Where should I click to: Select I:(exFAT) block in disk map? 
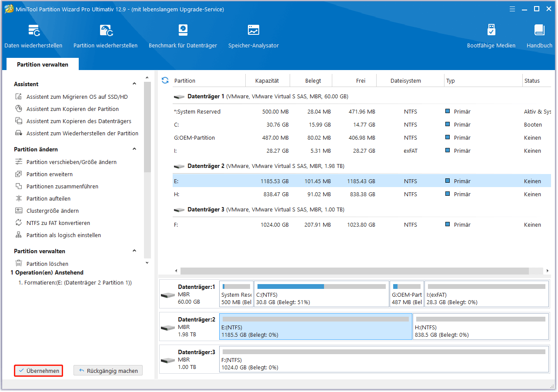click(486, 295)
